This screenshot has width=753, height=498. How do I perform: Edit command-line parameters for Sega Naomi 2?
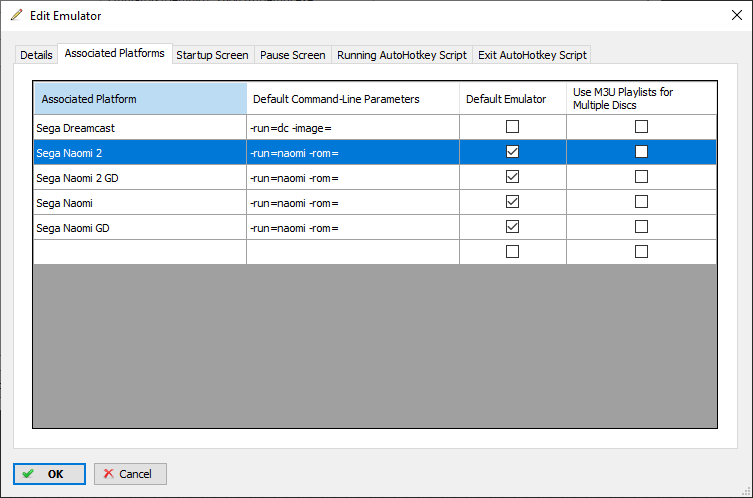pyautogui.click(x=353, y=153)
